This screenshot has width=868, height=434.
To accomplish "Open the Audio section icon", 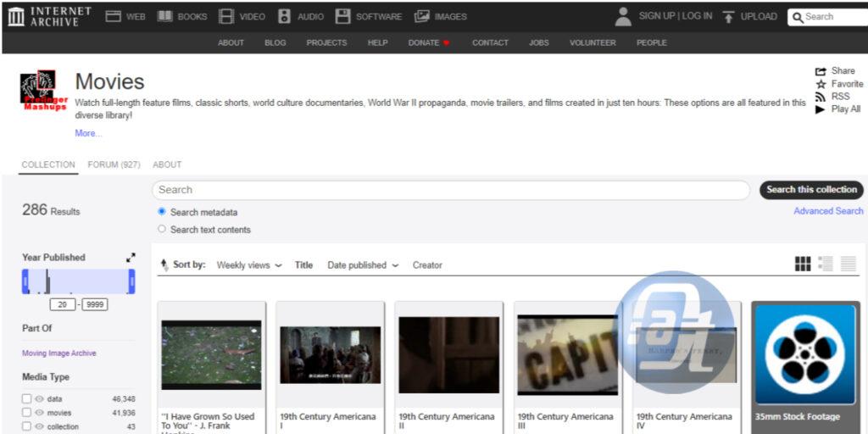I will (284, 17).
